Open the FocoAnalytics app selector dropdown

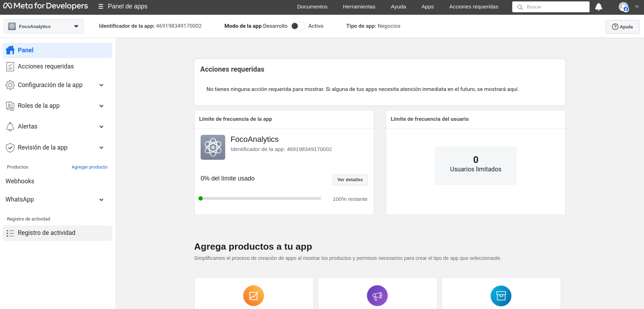coord(44,26)
